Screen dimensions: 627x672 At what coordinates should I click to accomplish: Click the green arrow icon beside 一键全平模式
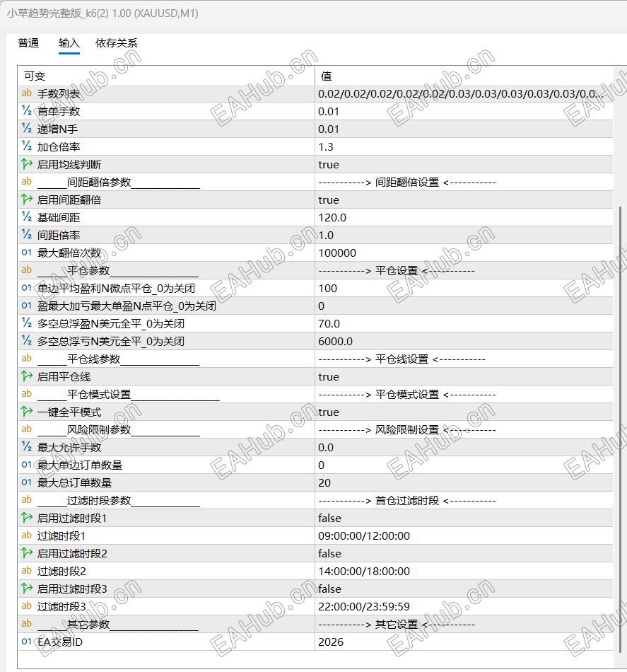(27, 412)
